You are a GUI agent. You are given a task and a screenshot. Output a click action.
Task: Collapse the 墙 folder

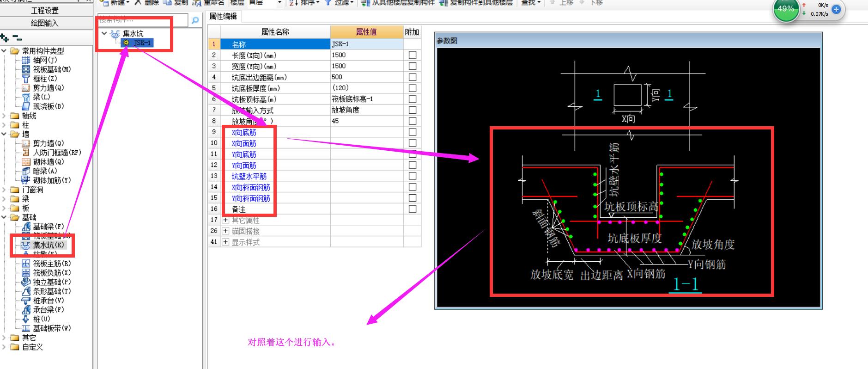(4, 134)
